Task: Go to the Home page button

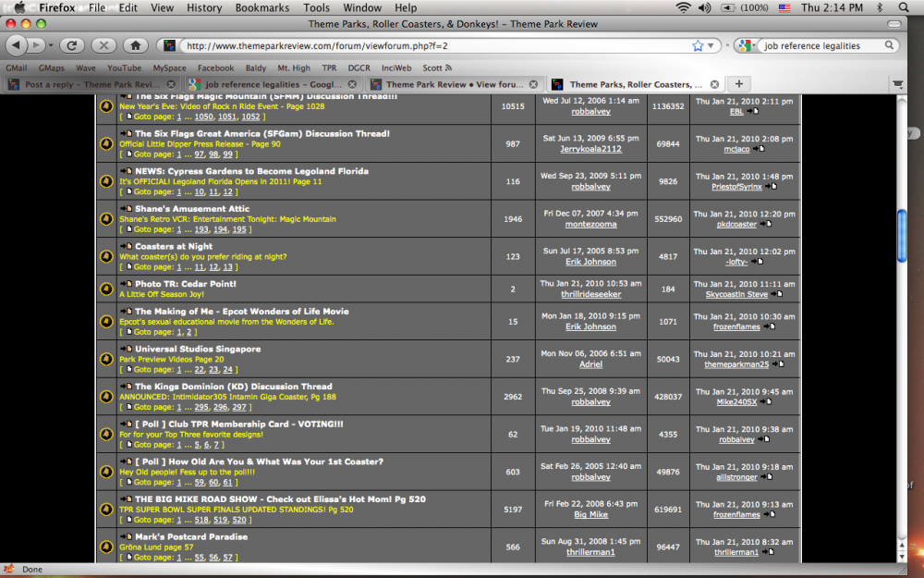Action: 135,44
